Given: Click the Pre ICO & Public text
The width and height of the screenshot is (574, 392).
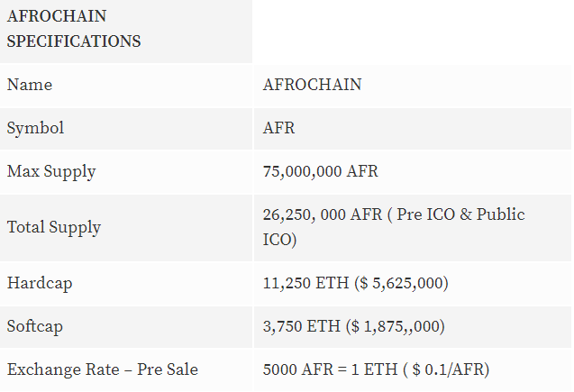Looking at the screenshot, I should tap(460, 214).
